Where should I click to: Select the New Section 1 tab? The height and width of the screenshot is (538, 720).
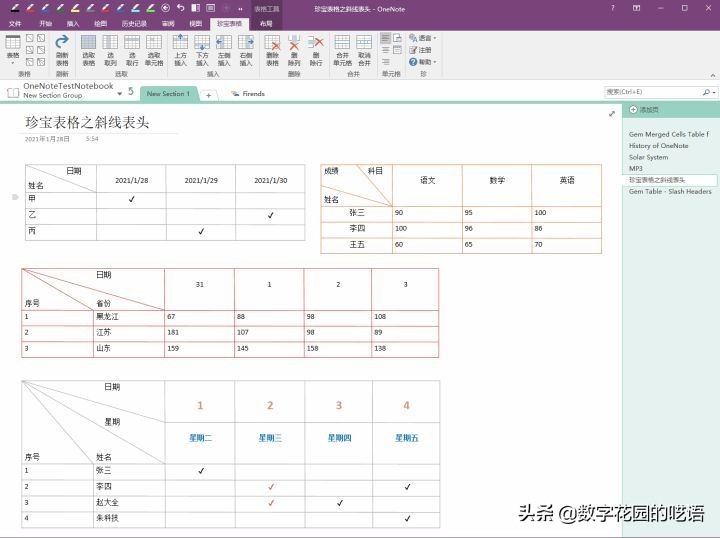click(168, 93)
